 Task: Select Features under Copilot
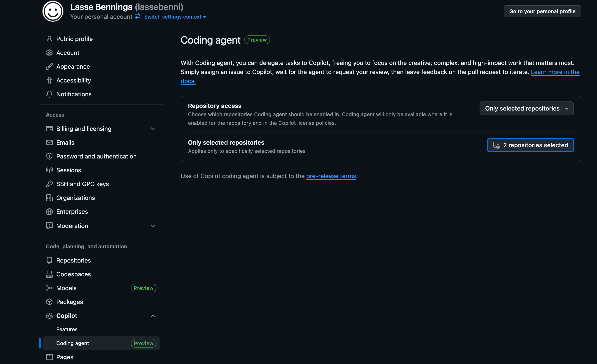pyautogui.click(x=67, y=329)
